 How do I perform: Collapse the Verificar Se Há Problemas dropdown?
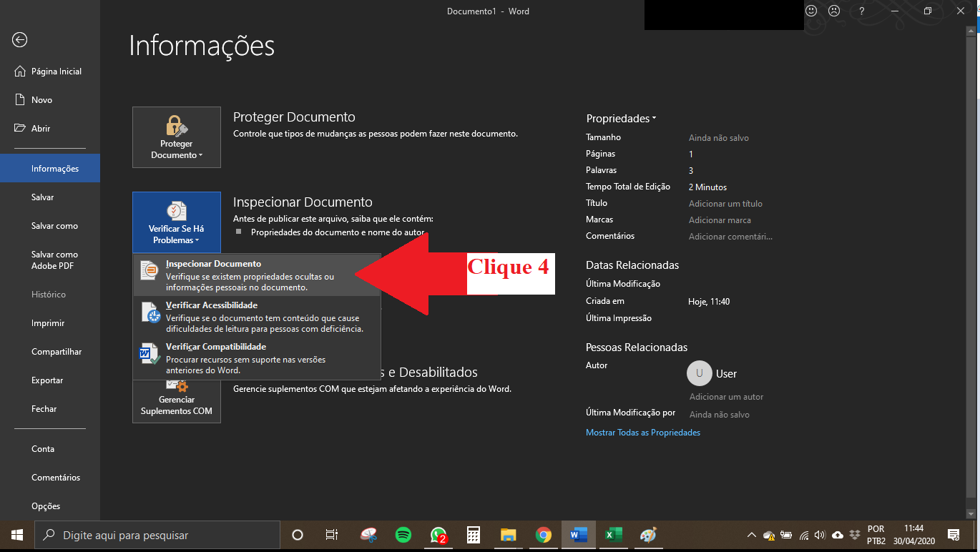[x=177, y=222]
